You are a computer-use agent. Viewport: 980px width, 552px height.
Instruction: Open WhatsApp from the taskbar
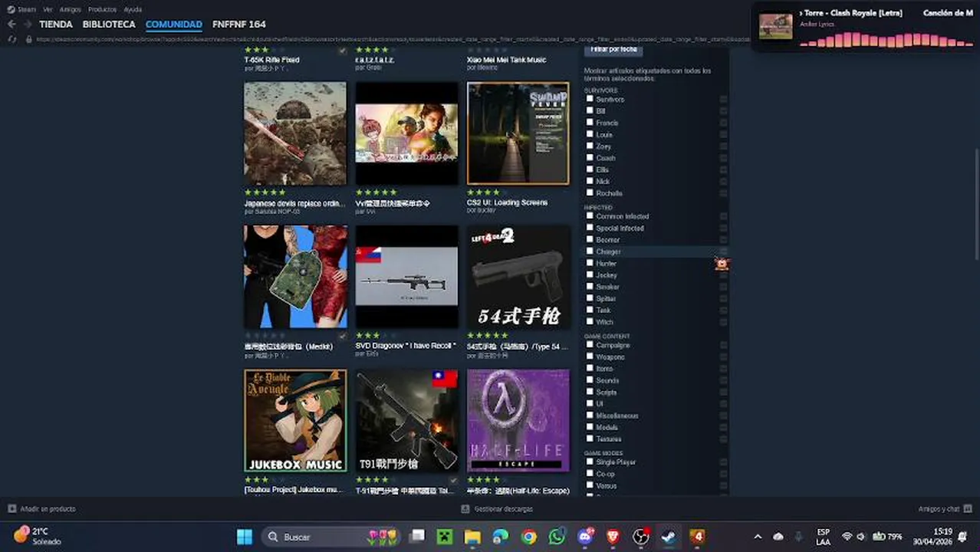[x=557, y=537]
